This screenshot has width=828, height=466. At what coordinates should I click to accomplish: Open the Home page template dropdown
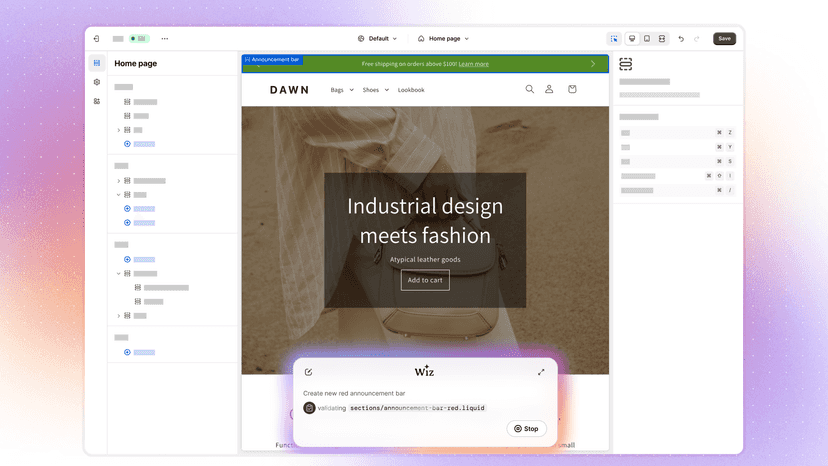pyautogui.click(x=444, y=39)
